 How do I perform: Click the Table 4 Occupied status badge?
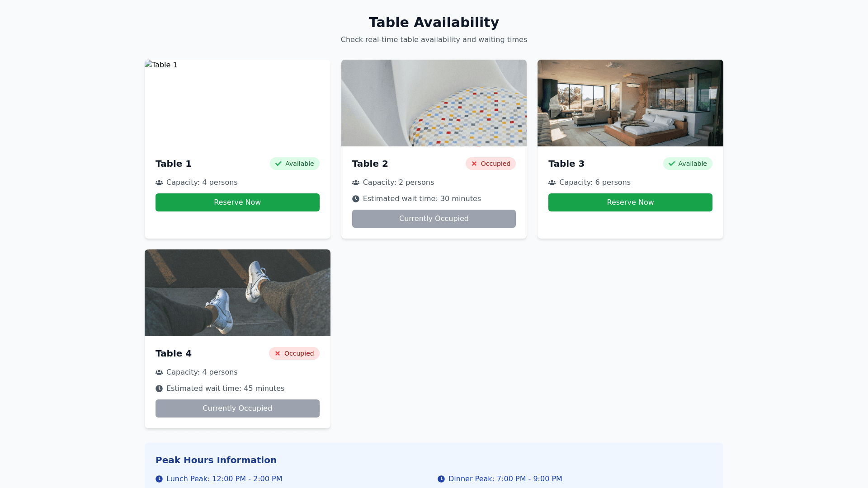point(294,353)
